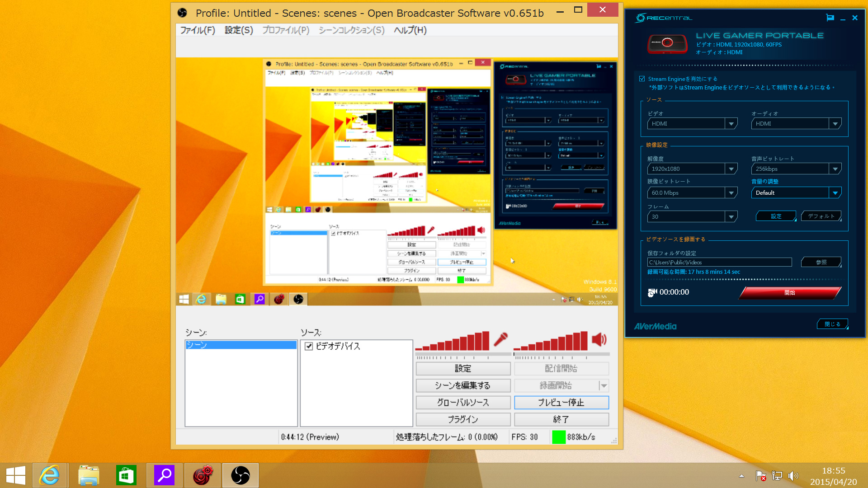The width and height of the screenshot is (868, 488).
Task: Launch Internet Explorer from taskbar
Action: click(50, 475)
